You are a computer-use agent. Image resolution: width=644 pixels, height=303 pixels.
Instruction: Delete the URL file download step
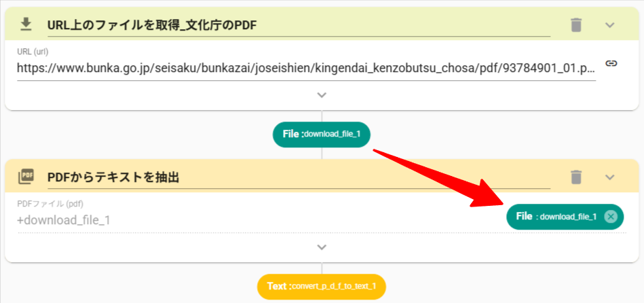(576, 25)
